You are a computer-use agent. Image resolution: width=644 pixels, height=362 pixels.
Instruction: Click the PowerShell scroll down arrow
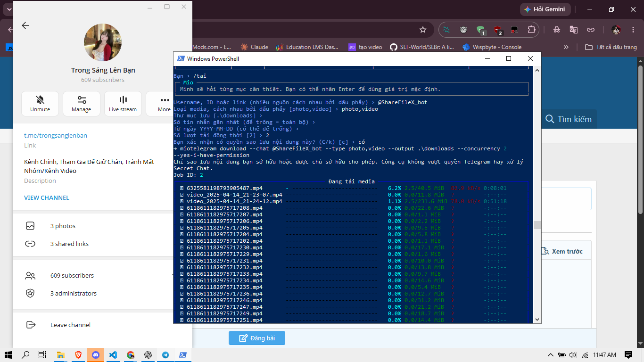[x=537, y=319]
